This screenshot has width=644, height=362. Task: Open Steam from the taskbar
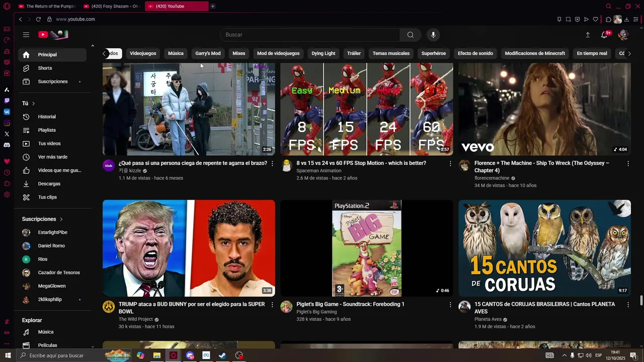coord(222,355)
